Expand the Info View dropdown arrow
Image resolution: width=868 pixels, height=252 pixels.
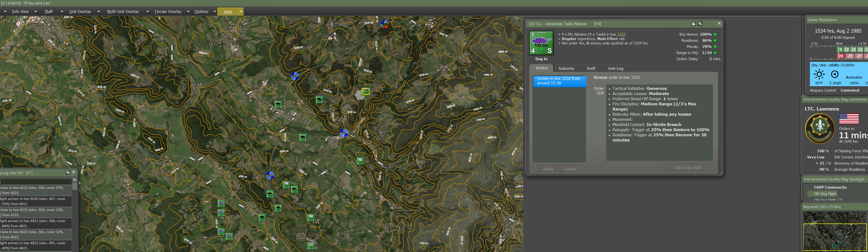(x=35, y=12)
